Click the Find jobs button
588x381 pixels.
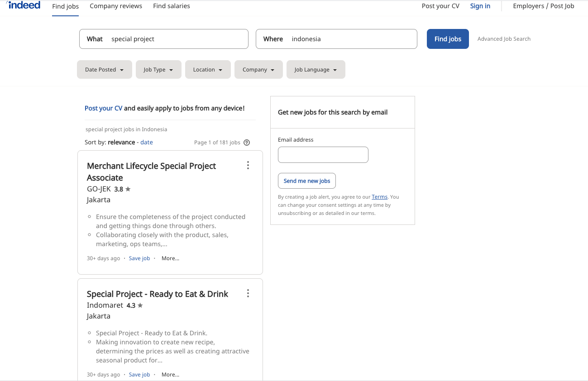pyautogui.click(x=448, y=39)
